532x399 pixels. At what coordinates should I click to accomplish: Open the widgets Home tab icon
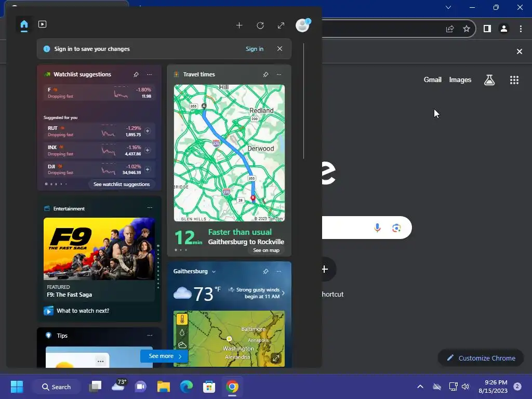point(24,25)
